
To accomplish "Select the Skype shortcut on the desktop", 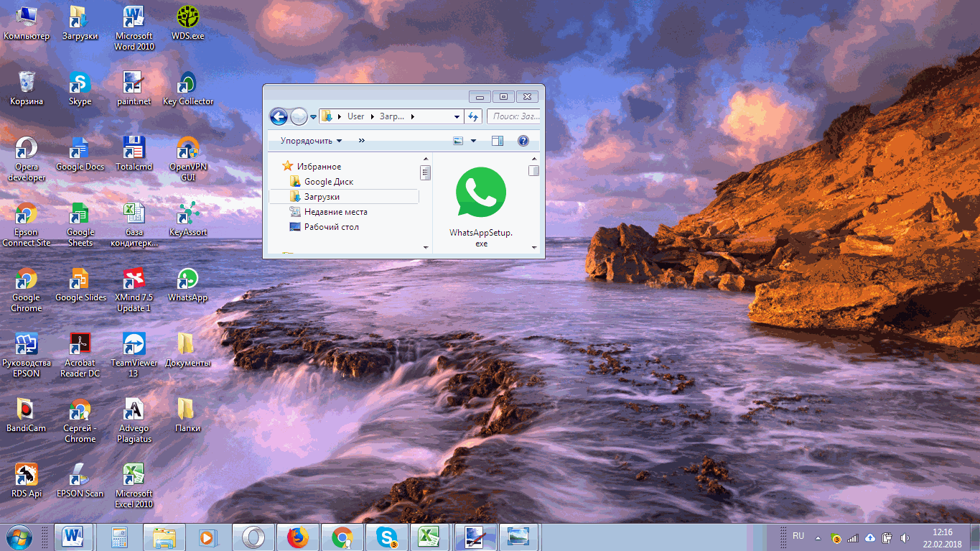I will coord(80,88).
